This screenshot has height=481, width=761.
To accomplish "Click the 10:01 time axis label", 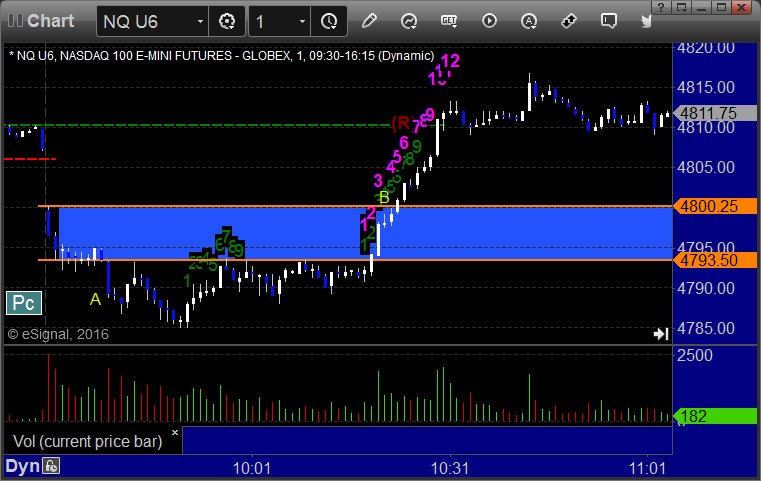I will (x=251, y=468).
